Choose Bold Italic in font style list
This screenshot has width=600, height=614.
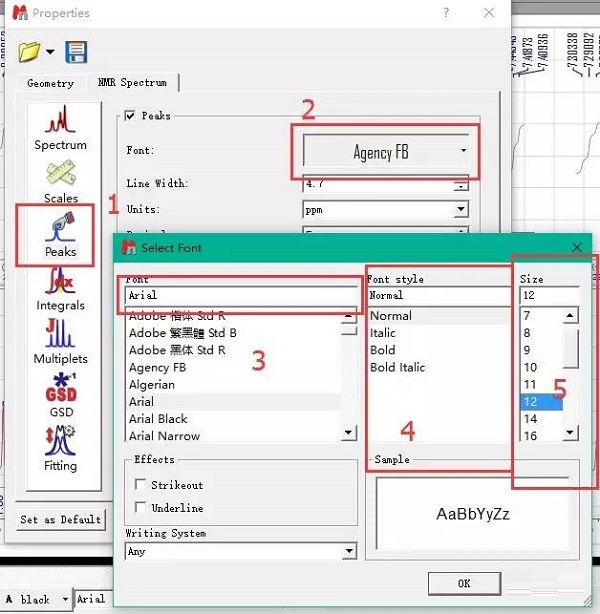click(398, 368)
